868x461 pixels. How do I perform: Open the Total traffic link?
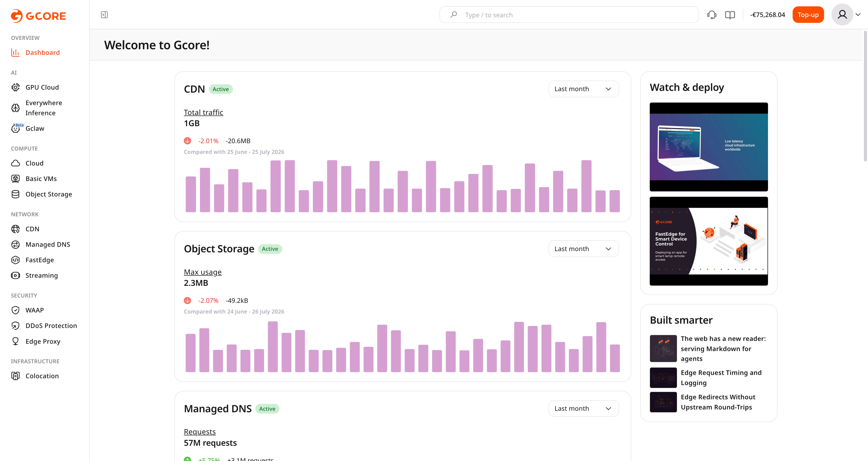tap(204, 112)
